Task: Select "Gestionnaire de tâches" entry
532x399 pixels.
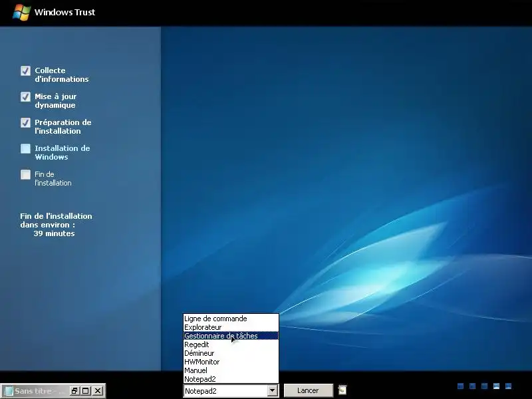Action: (231, 336)
